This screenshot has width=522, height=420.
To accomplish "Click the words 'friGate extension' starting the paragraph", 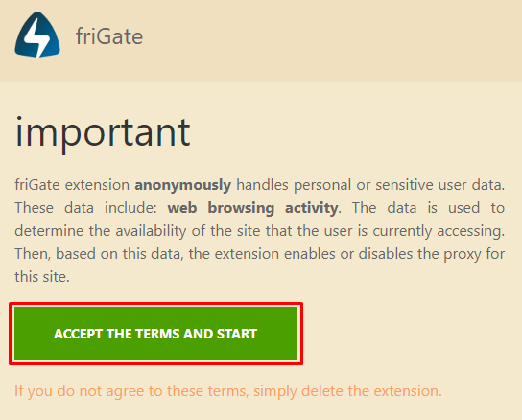I will tap(72, 185).
